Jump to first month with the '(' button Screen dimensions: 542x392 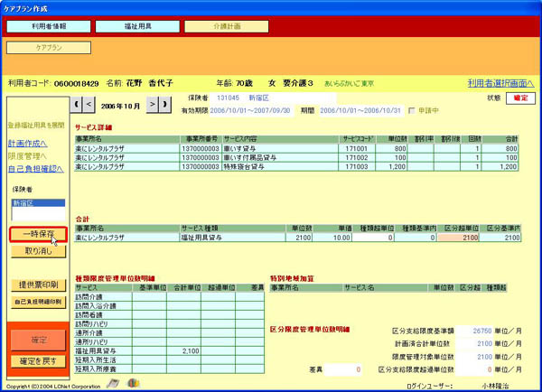tap(77, 105)
